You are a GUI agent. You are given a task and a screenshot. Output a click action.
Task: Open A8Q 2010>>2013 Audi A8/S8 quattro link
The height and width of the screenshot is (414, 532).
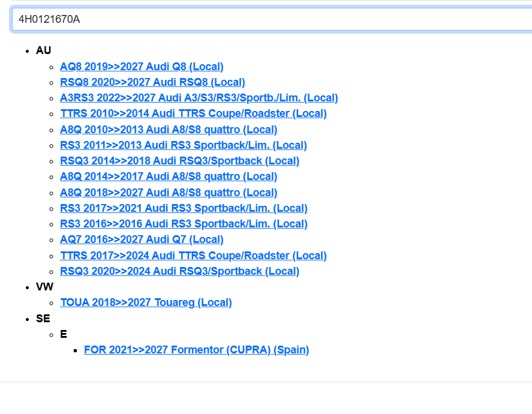coord(169,130)
